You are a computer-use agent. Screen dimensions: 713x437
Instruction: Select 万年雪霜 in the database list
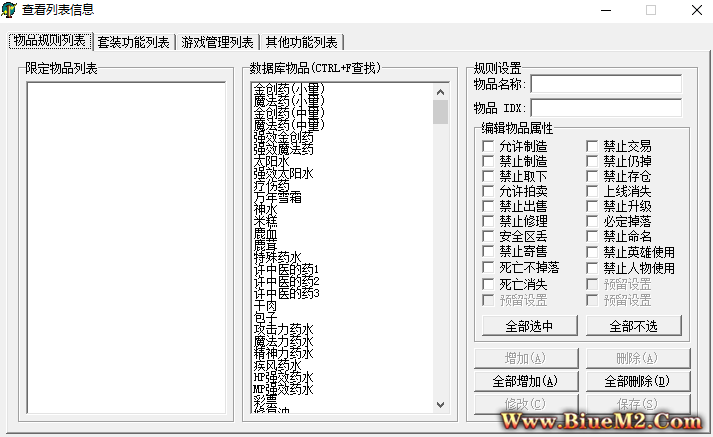tap(277, 197)
